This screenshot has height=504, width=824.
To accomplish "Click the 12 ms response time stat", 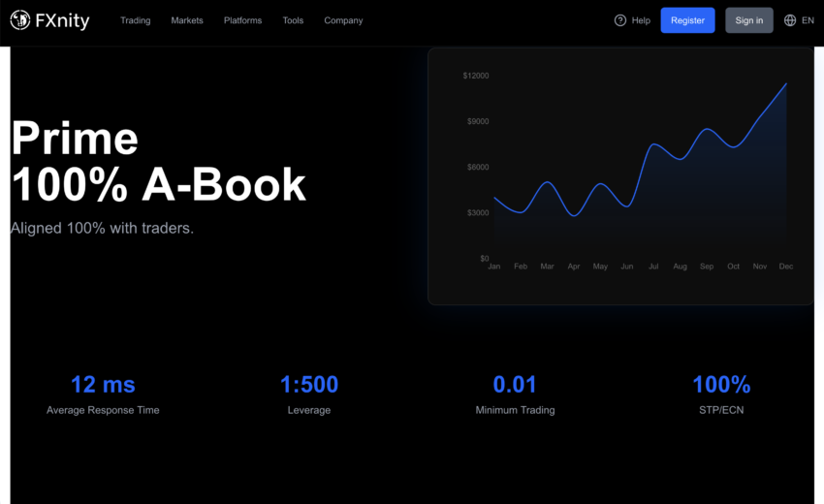I will click(x=103, y=385).
